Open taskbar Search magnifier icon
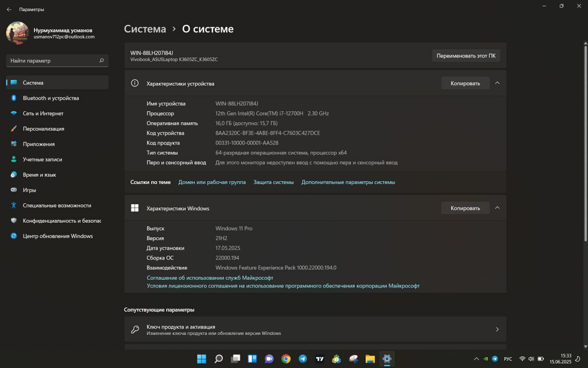 [219, 359]
